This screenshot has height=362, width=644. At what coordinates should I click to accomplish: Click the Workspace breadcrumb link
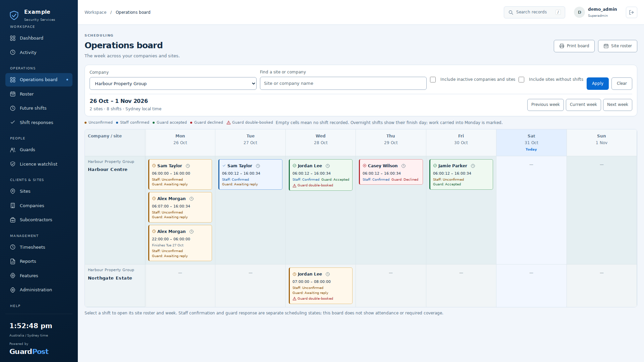tap(95, 12)
